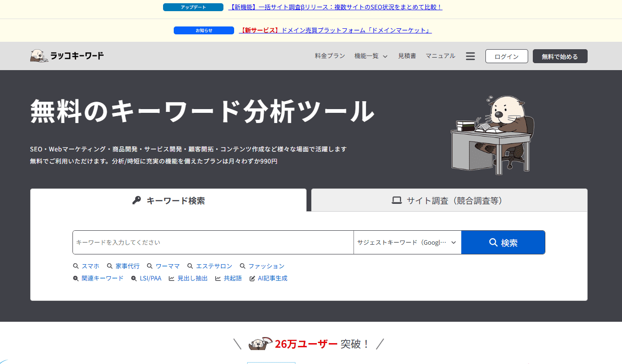Click the ログイン button
622x364 pixels.
507,56
